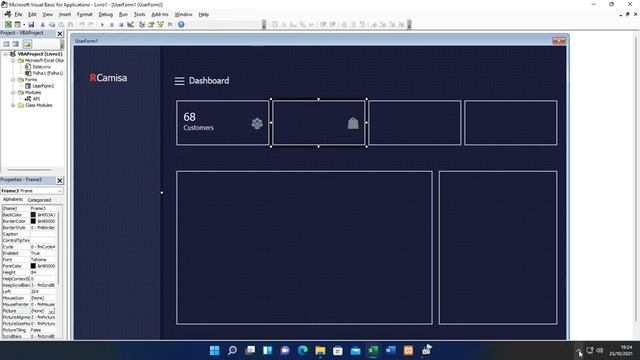This screenshot has width=640, height=360.
Task: Select Folha1 sheet in project tree
Action: click(48, 73)
